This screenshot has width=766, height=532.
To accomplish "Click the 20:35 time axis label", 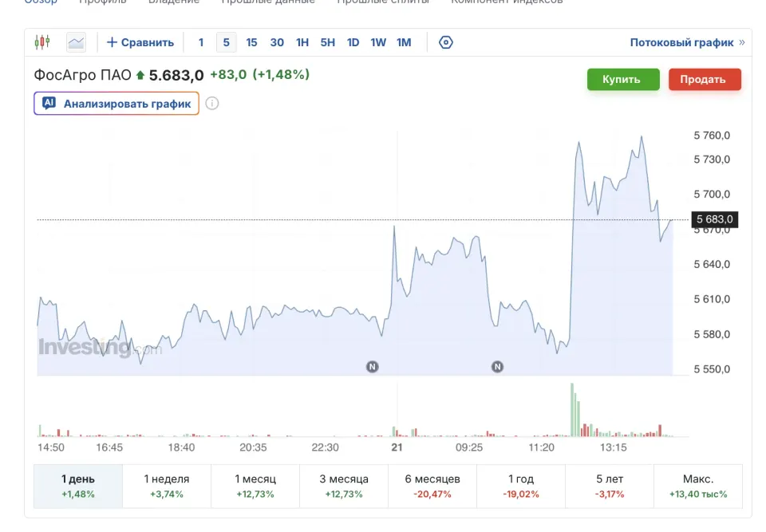I will [x=253, y=447].
